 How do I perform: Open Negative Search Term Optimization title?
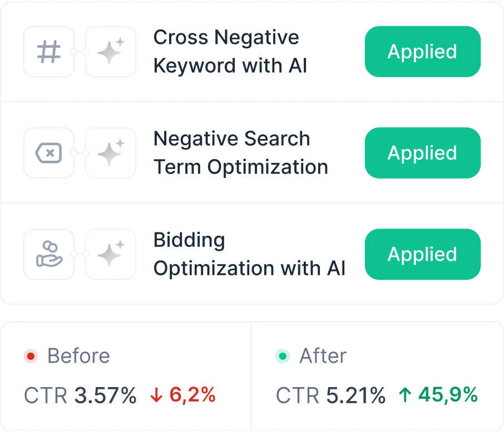pos(241,153)
